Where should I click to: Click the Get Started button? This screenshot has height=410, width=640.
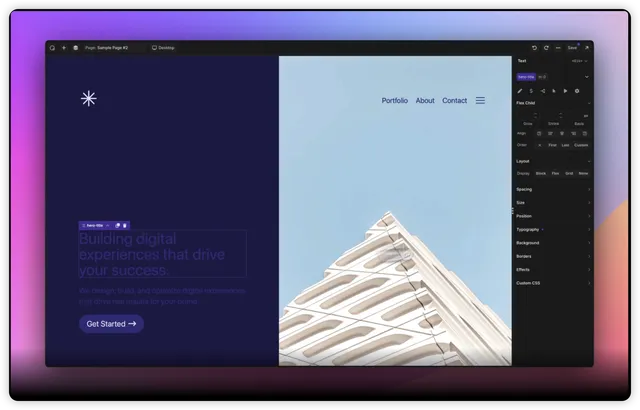pos(111,324)
